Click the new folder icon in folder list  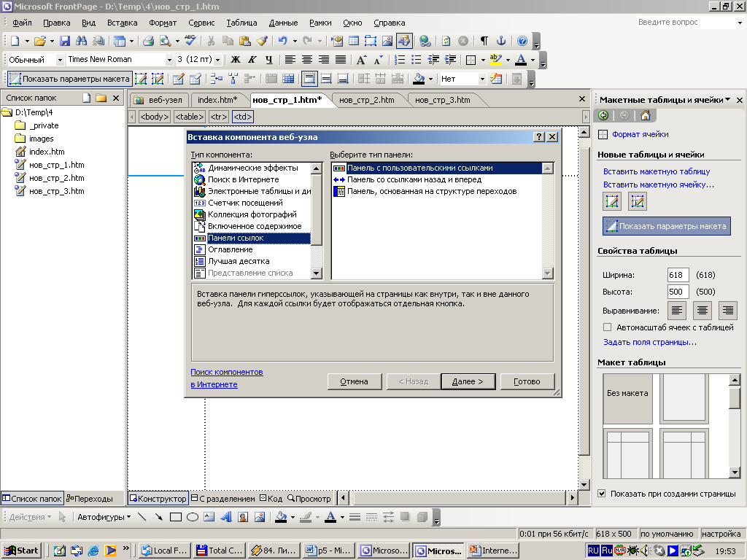coord(101,98)
